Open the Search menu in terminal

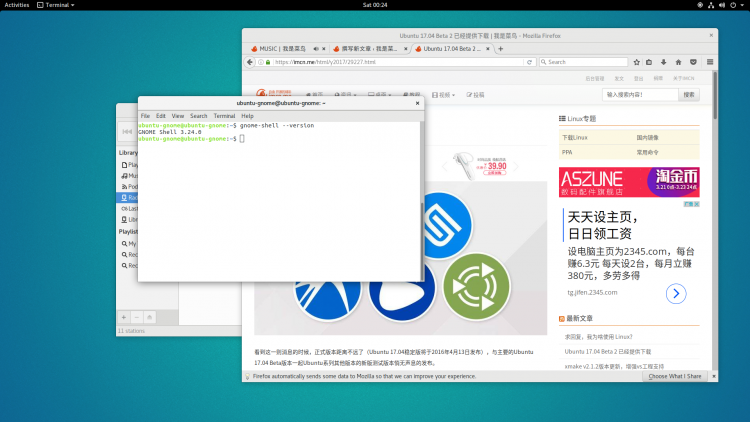pyautogui.click(x=199, y=116)
